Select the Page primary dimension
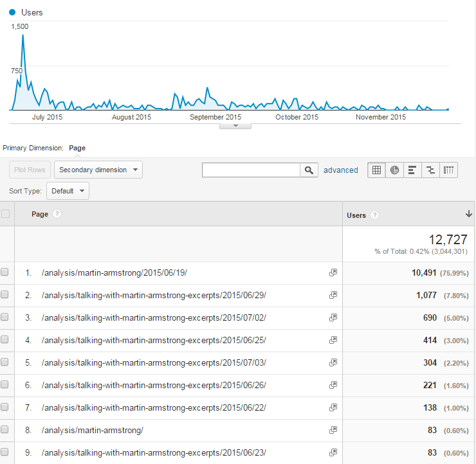 77,148
